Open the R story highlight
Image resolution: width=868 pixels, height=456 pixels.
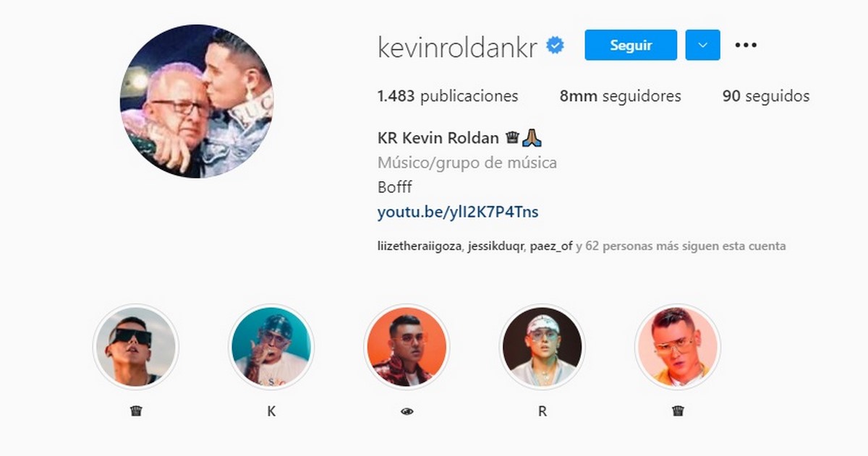[542, 347]
